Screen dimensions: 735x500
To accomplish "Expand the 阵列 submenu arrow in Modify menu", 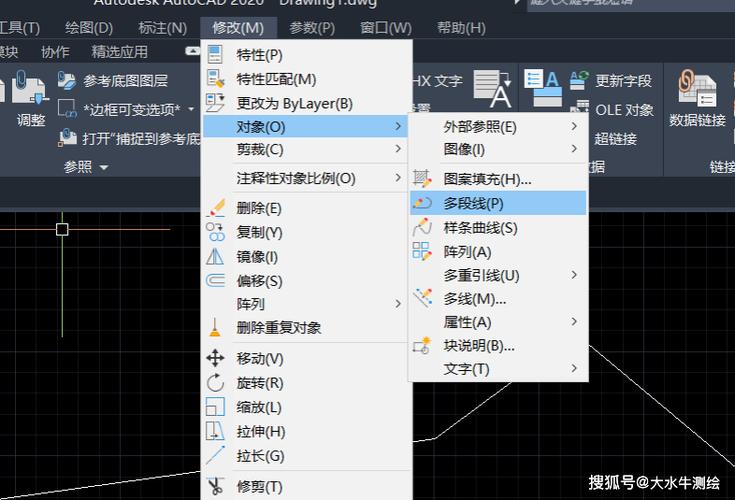I will 398,304.
